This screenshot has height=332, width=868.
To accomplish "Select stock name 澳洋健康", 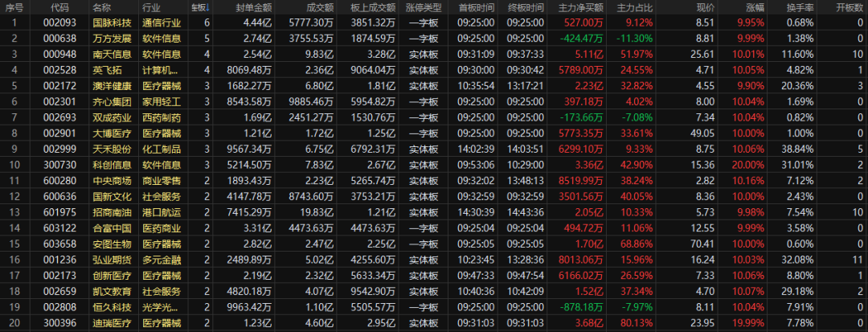I will pyautogui.click(x=113, y=86).
